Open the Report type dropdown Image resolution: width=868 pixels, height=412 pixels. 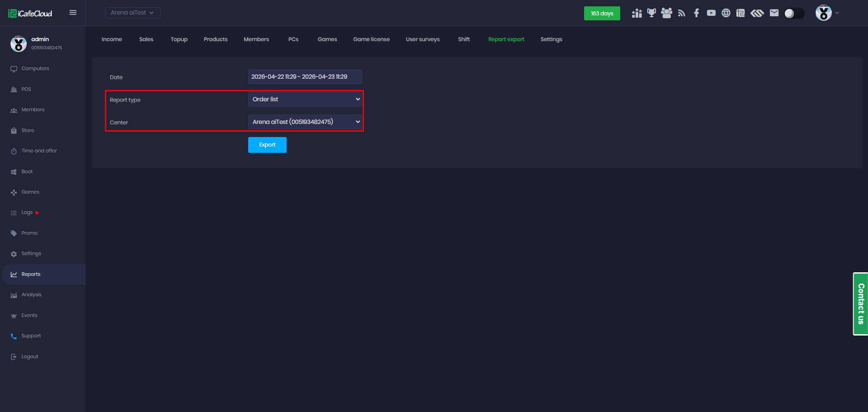(x=305, y=99)
